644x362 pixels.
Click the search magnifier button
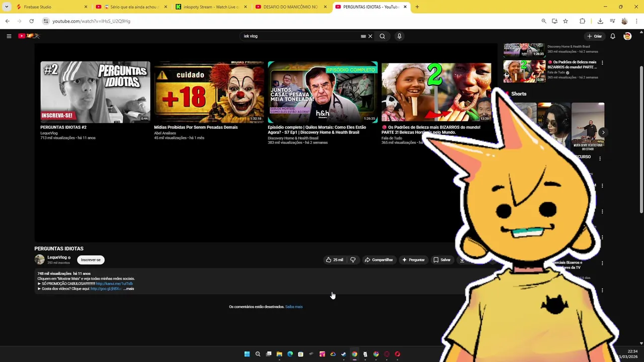[382, 36]
